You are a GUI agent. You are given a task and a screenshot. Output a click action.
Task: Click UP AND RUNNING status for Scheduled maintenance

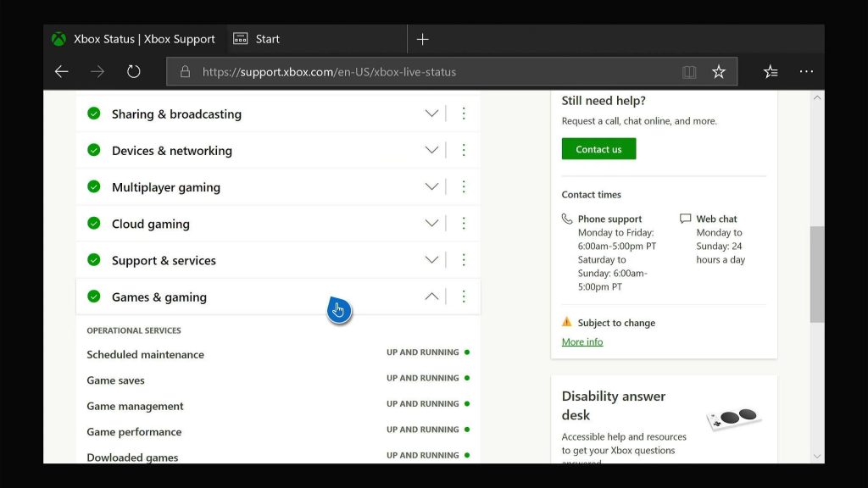coord(428,352)
